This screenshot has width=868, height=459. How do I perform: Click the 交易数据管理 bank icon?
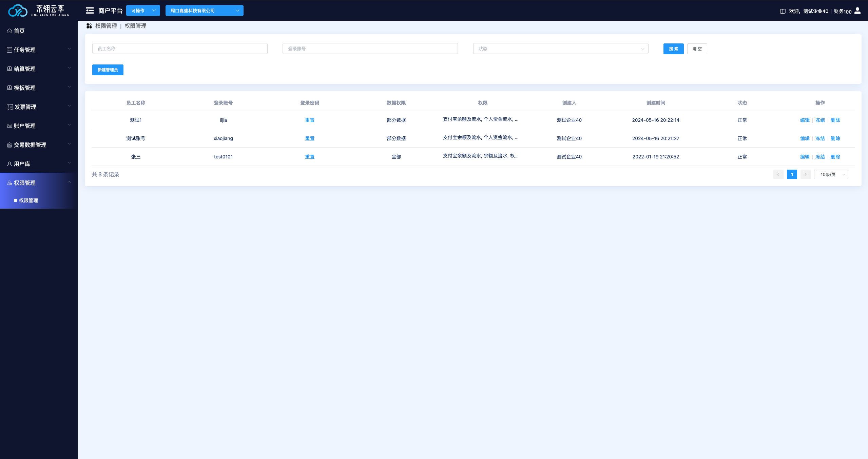point(9,145)
